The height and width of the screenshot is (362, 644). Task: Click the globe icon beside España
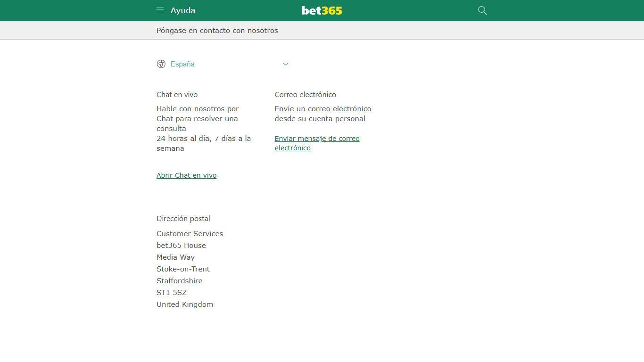[x=161, y=64]
